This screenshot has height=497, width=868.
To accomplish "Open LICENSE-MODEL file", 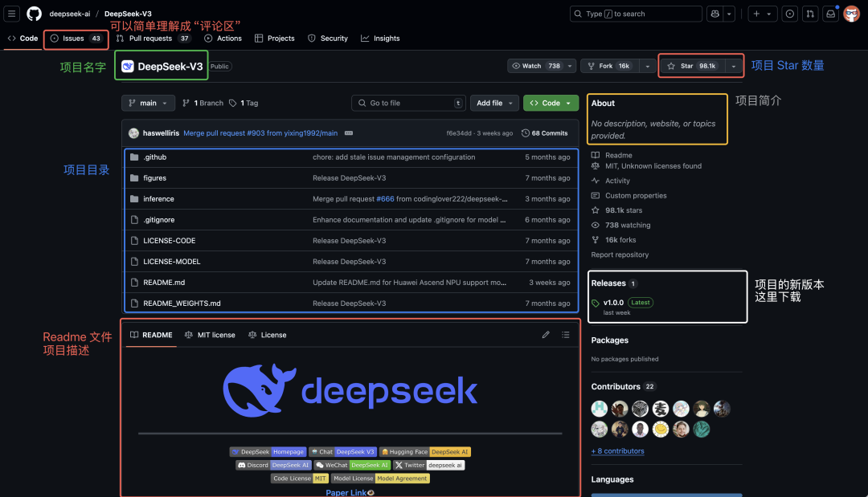I will 172,262.
